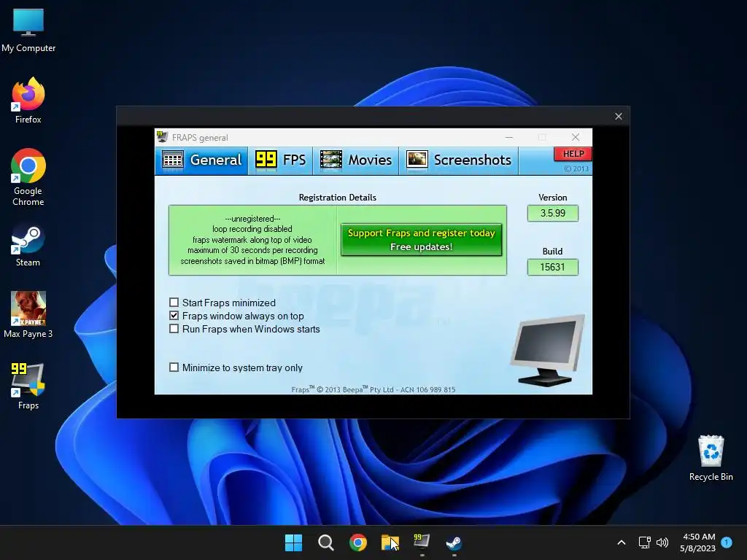Close the outer dark preview window
Viewport: 747px width, 560px height.
point(619,116)
